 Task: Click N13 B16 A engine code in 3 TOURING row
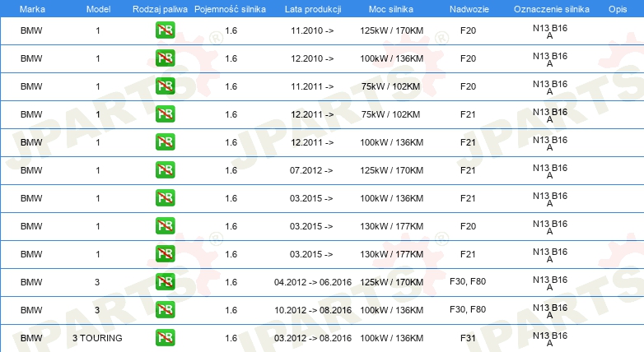point(550,340)
